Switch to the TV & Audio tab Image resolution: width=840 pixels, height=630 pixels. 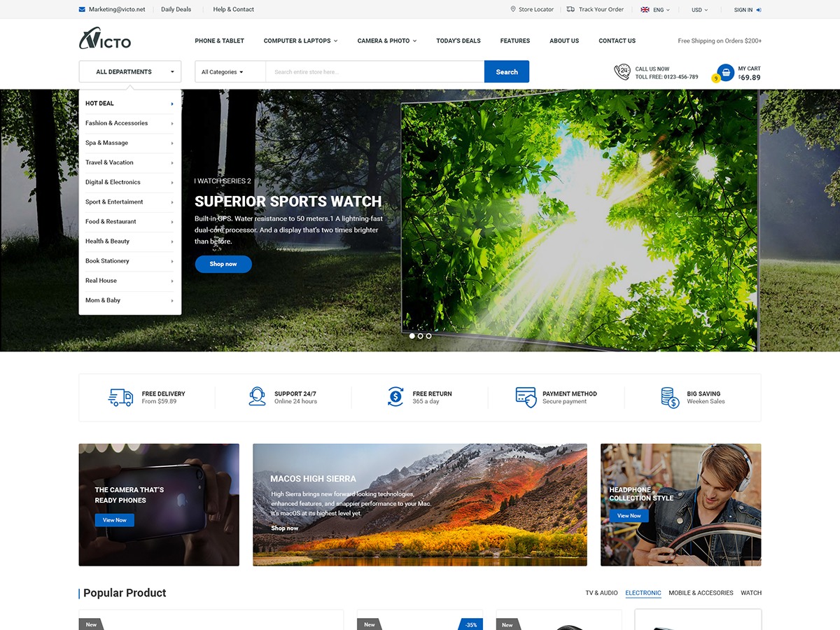(x=602, y=593)
